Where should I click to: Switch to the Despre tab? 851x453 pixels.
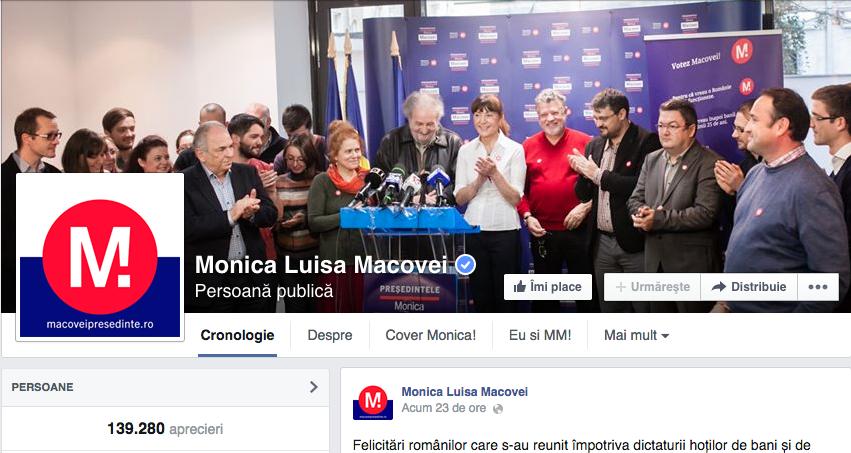pos(329,335)
